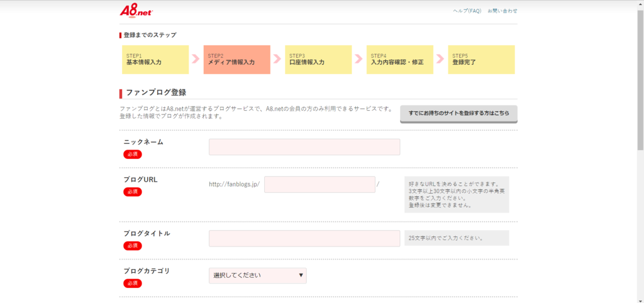Viewport: 644px width, 303px height.
Task: Focus the ニックネーム input field
Action: (304, 147)
